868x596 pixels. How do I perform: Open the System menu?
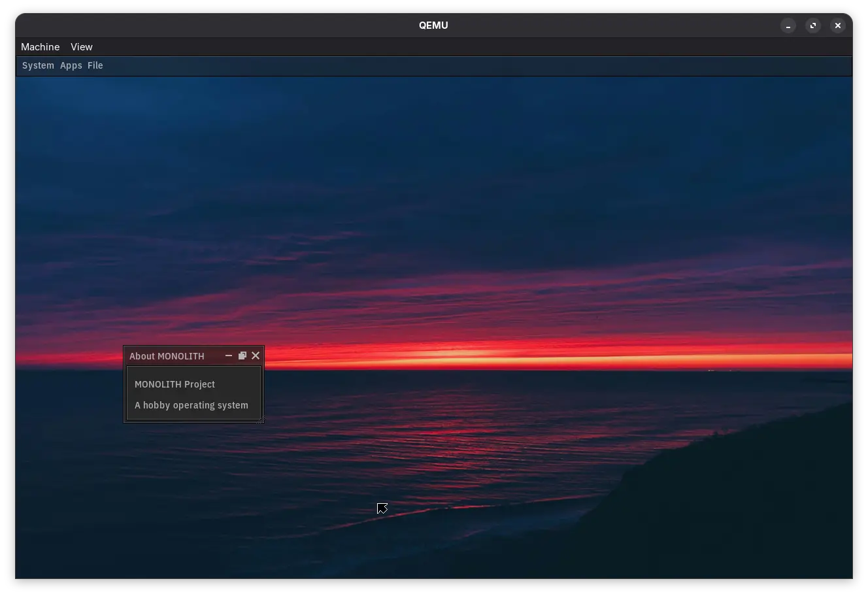pyautogui.click(x=37, y=65)
